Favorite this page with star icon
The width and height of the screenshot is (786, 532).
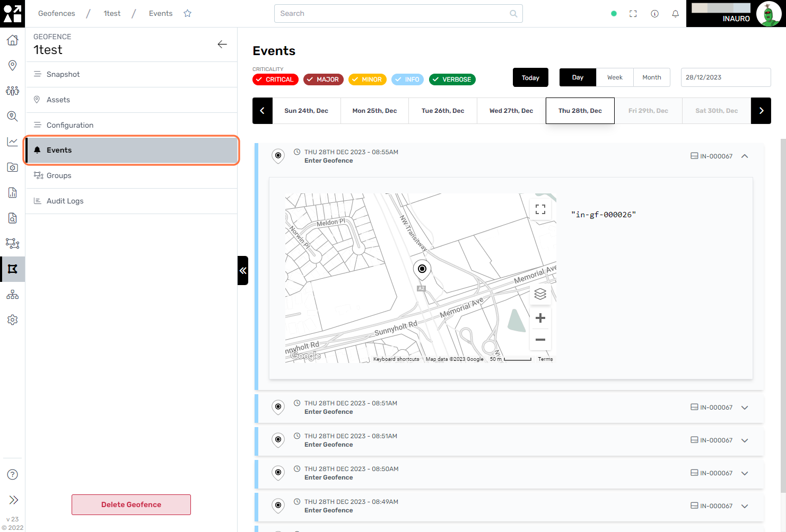pos(187,13)
